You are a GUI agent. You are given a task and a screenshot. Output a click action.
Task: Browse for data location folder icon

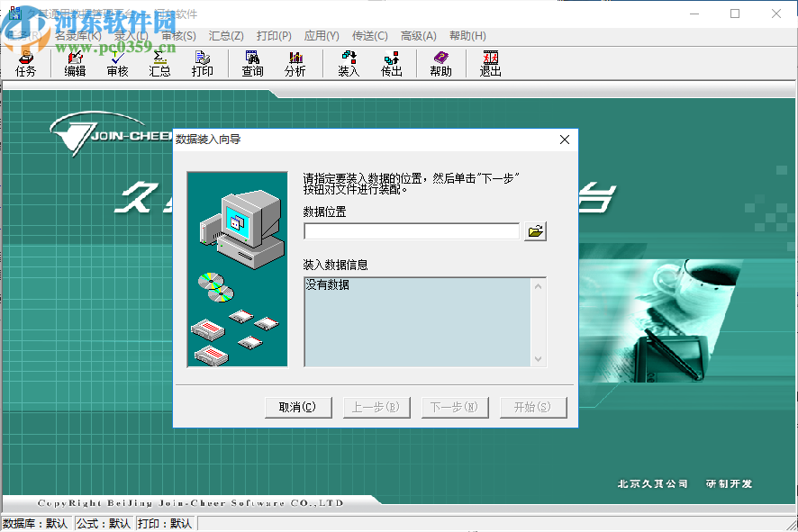535,231
